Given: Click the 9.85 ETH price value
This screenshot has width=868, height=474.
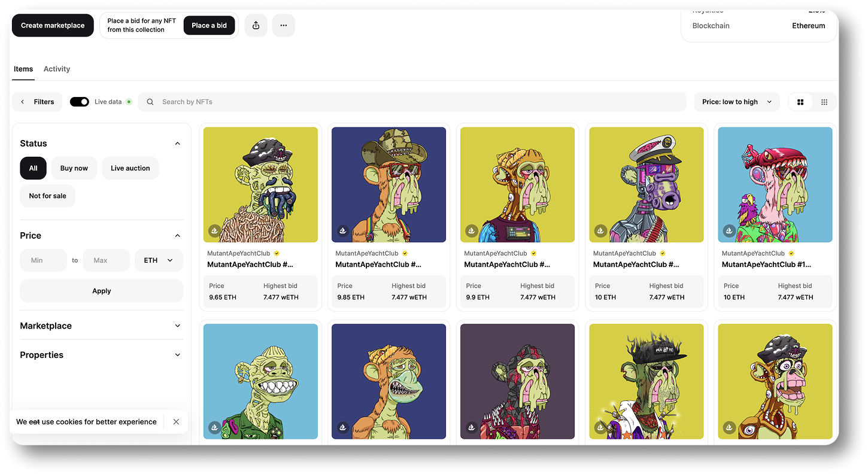Looking at the screenshot, I should coord(351,297).
